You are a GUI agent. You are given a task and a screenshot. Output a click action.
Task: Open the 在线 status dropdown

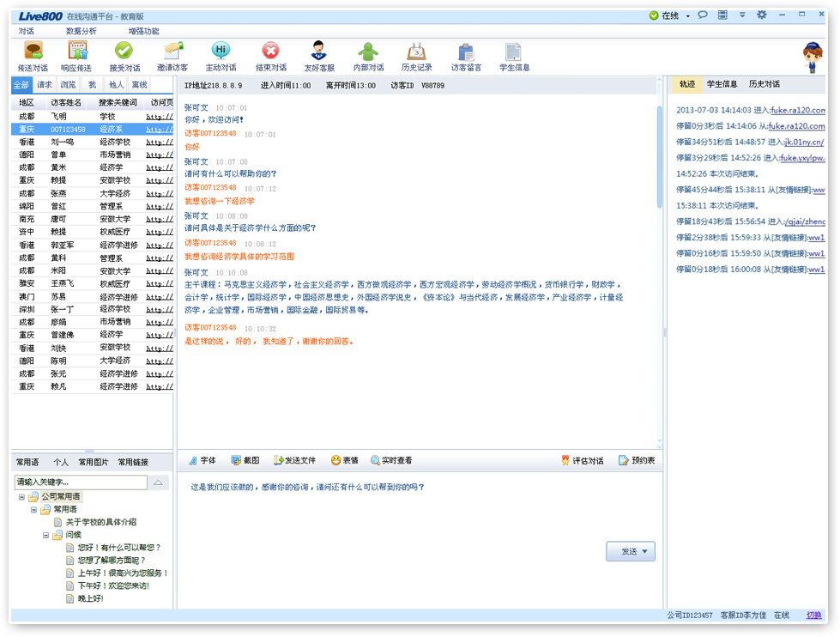point(687,16)
